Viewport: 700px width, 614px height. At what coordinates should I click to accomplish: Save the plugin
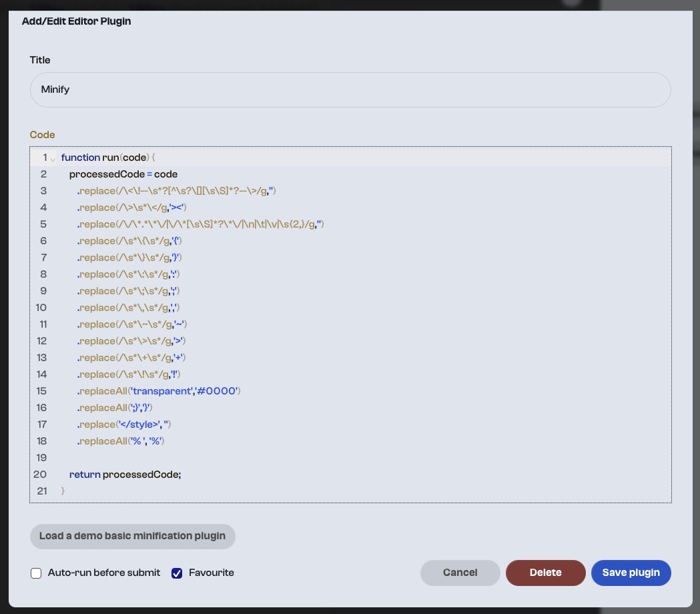point(631,573)
